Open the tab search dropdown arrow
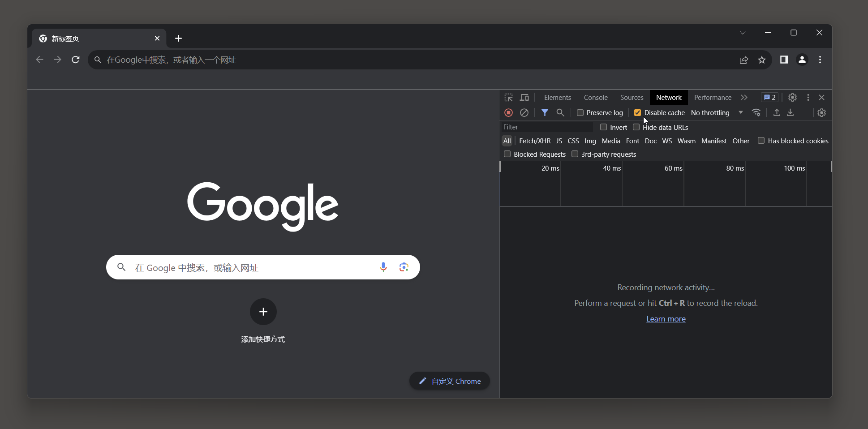Screen dimensions: 868x429 click(743, 33)
